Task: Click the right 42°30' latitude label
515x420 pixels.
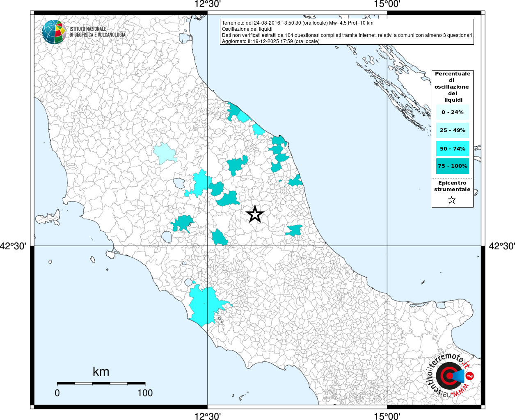Action: [x=501, y=246]
